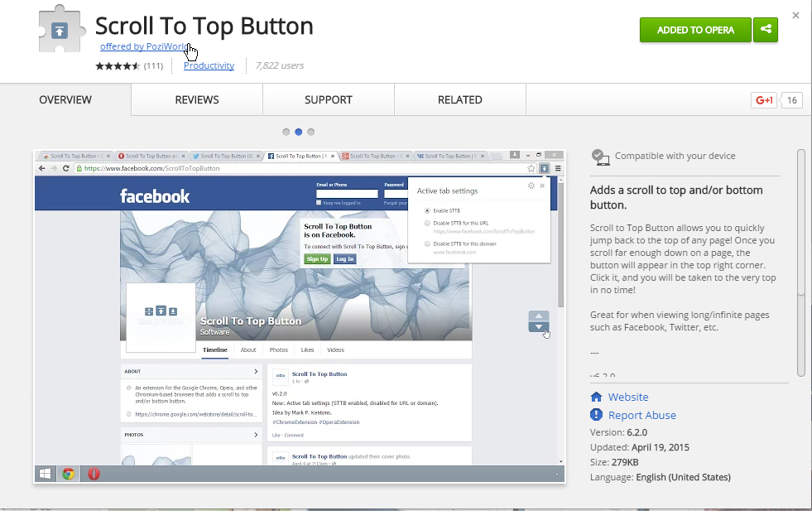Switch to the SUPPORT tab

tap(329, 99)
